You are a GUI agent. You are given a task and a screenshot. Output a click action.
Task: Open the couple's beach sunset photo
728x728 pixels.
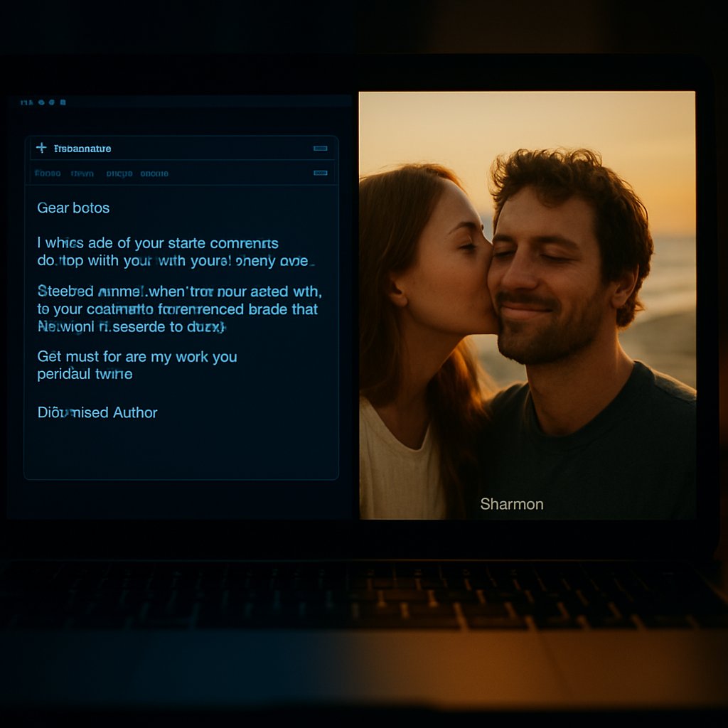tap(528, 305)
